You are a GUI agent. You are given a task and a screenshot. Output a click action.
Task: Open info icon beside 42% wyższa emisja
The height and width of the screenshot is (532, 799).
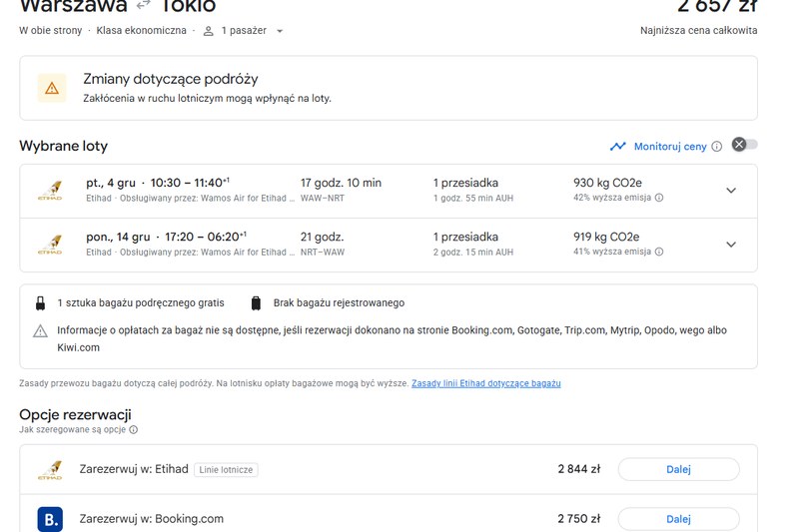pyautogui.click(x=659, y=198)
